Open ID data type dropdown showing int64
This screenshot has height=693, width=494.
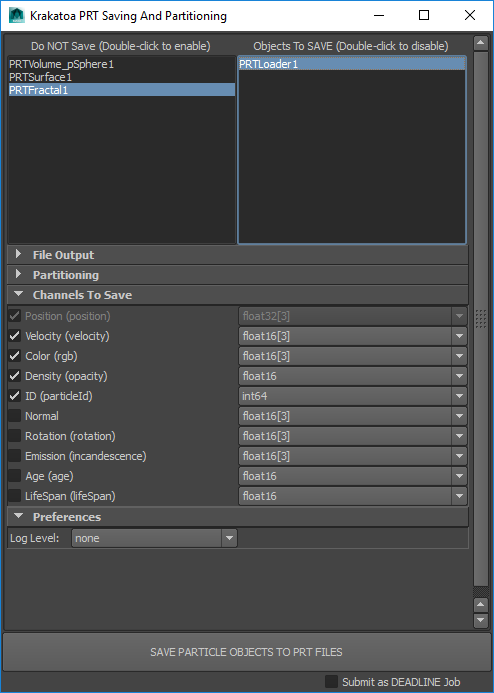pos(353,396)
